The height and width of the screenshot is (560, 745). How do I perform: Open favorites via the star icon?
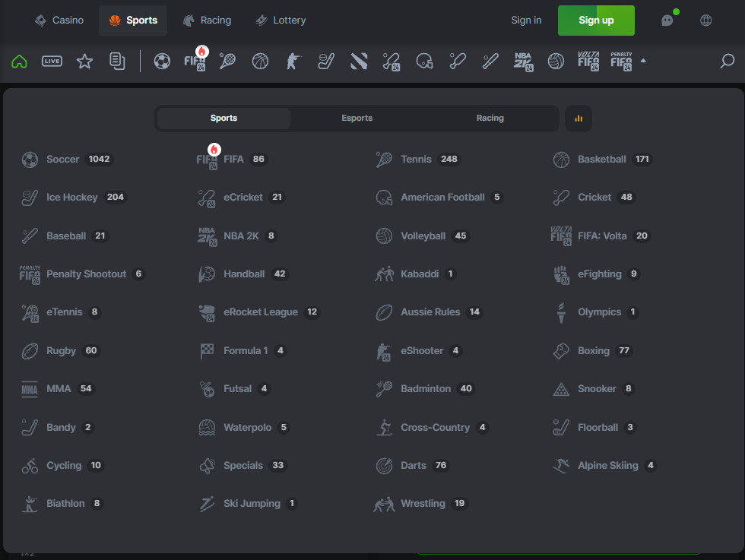pyautogui.click(x=84, y=62)
